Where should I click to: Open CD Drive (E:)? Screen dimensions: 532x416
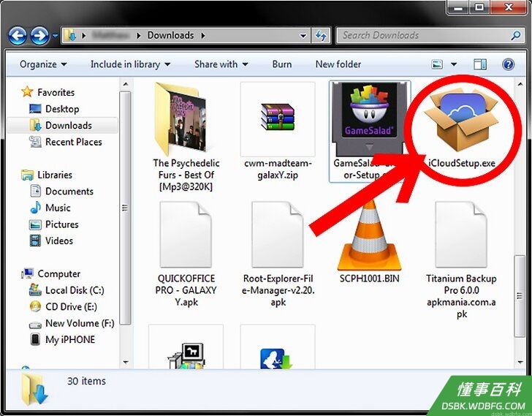click(72, 307)
